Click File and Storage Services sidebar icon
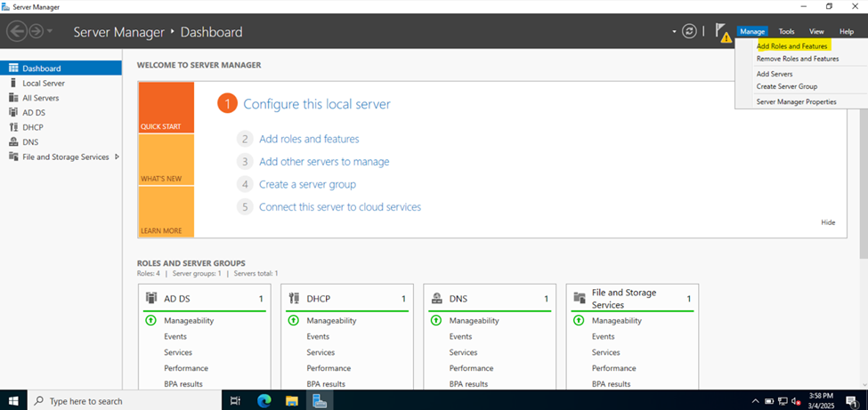Image resolution: width=868 pixels, height=410 pixels. [14, 157]
